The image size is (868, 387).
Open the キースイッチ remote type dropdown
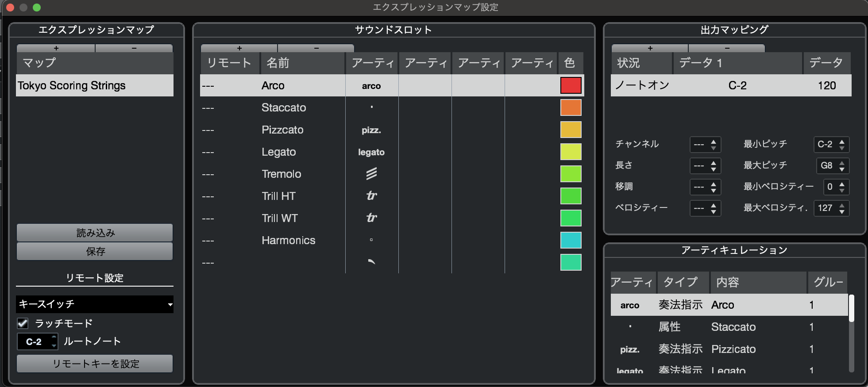pyautogui.click(x=95, y=304)
